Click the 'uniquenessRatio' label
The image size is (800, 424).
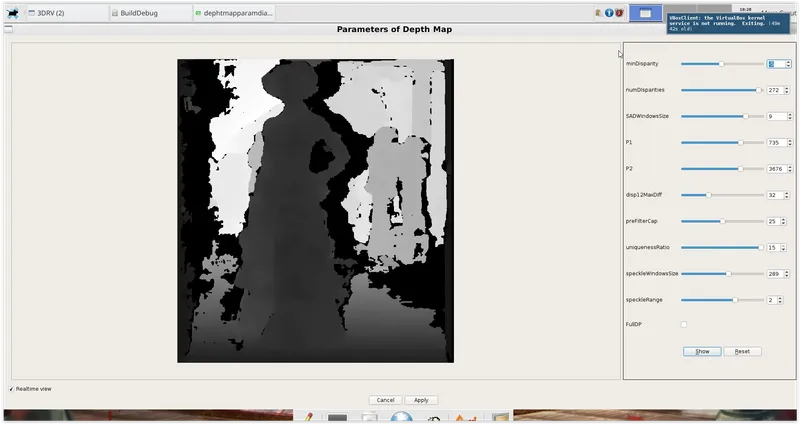(x=647, y=247)
